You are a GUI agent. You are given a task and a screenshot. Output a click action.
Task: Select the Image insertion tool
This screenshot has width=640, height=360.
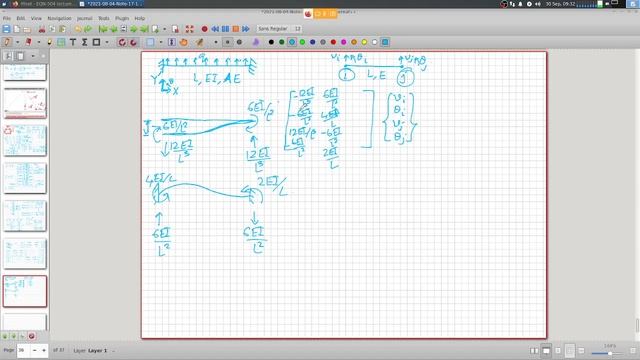point(61,42)
